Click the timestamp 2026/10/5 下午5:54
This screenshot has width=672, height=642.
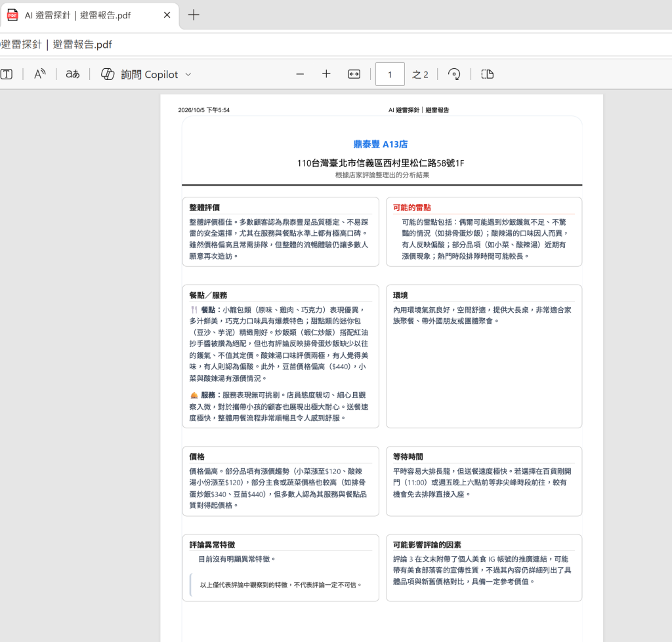click(203, 110)
